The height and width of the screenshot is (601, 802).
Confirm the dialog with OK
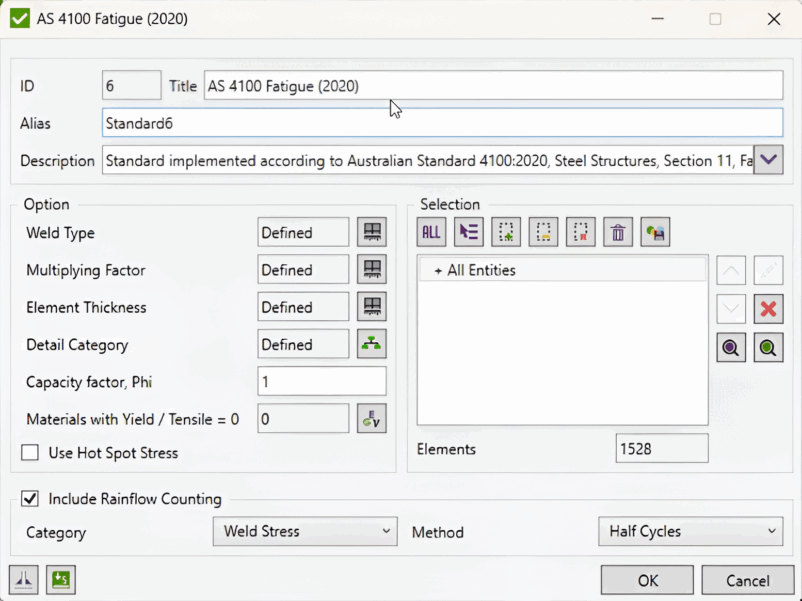coord(648,581)
